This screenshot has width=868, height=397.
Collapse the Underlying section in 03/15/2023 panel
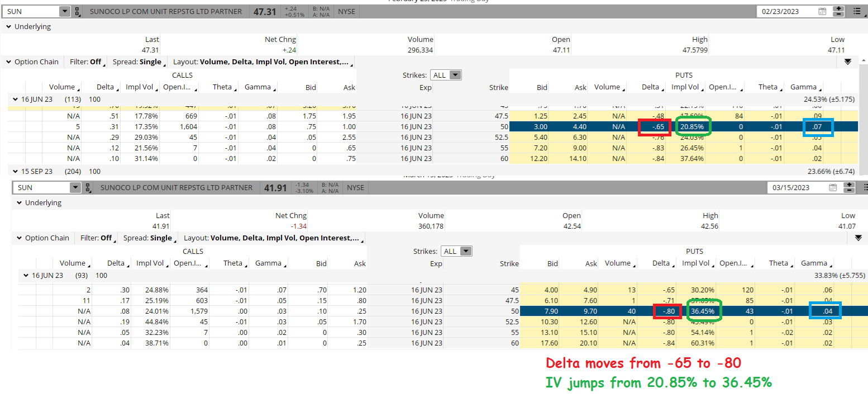[19, 202]
